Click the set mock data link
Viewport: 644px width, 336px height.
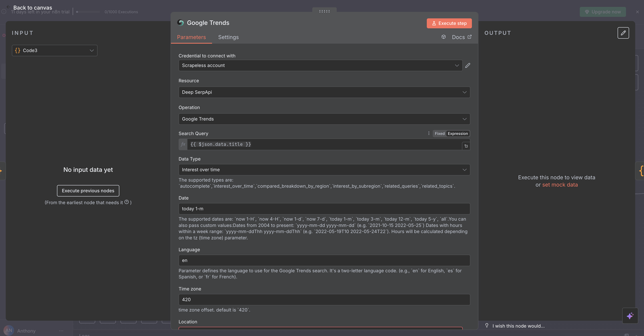560,185
